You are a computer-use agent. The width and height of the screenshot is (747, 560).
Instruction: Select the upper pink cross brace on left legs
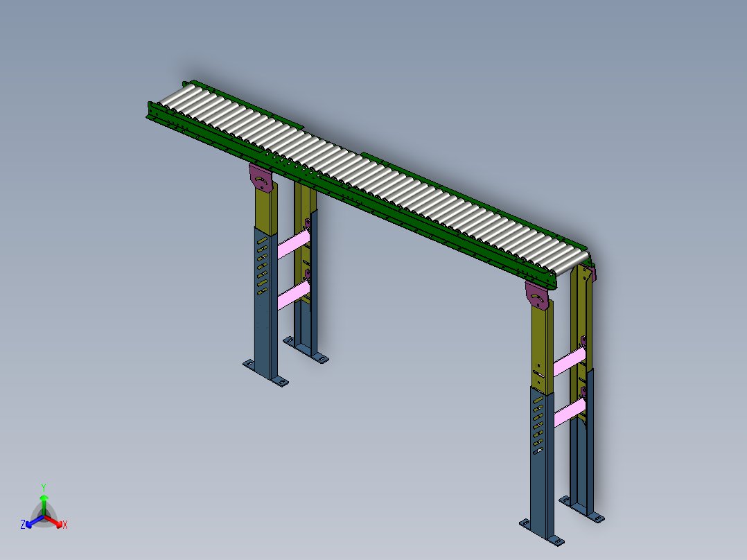tap(294, 244)
